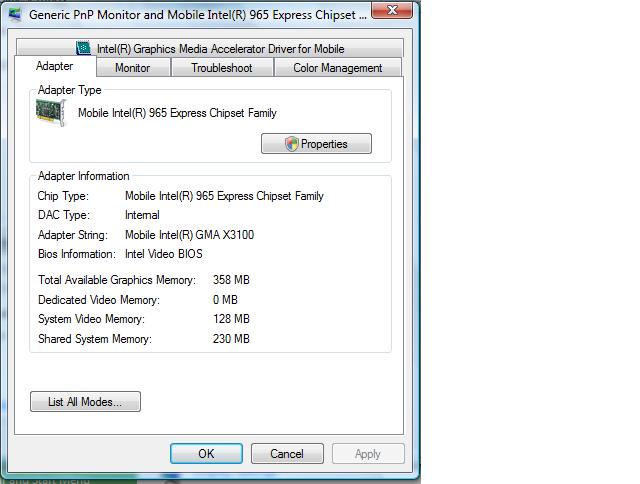The width and height of the screenshot is (640, 484).
Task: Click the Total Available Graphics Memory label
Action: pyautogui.click(x=117, y=280)
